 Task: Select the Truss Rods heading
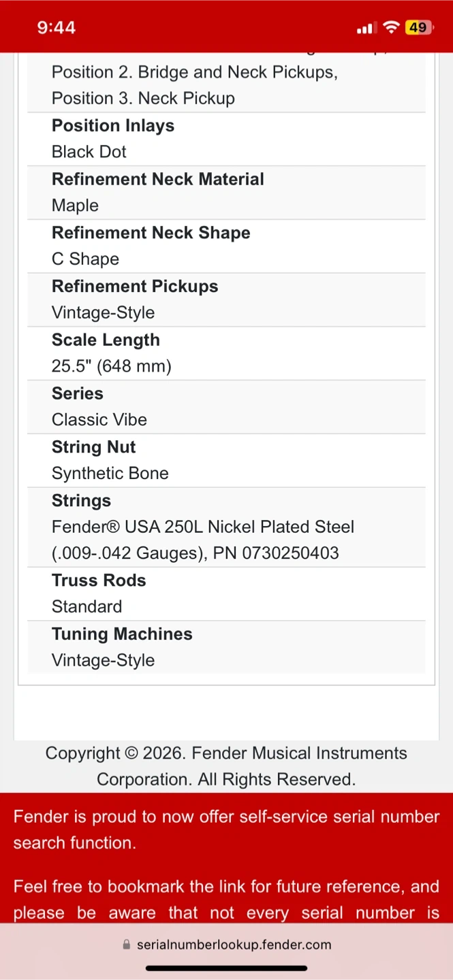[99, 581]
